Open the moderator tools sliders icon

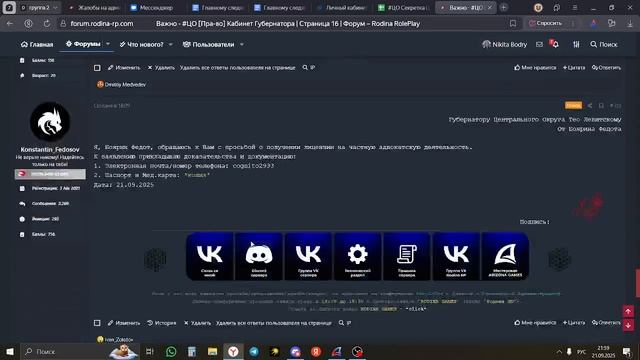(576, 44)
